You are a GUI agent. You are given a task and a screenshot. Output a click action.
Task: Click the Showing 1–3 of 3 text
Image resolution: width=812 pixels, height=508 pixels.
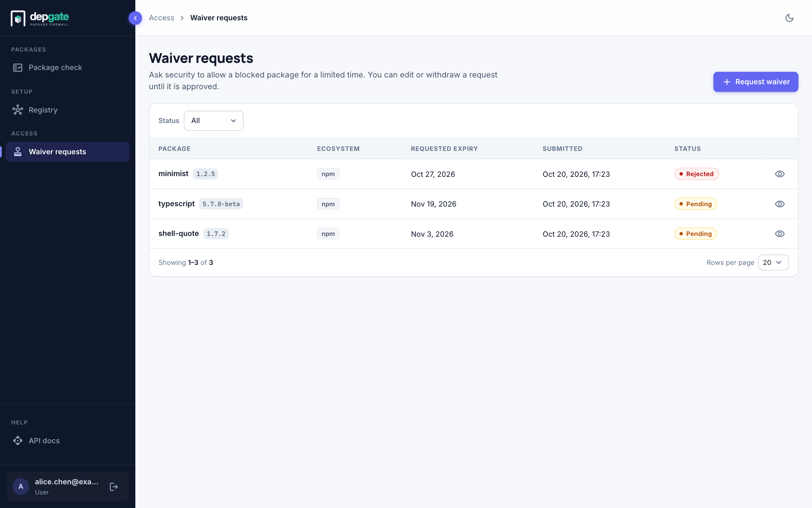[186, 262]
